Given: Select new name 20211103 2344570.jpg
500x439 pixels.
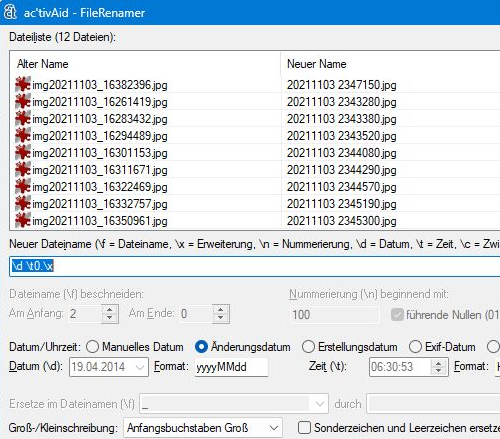Looking at the screenshot, I should coord(342,187).
